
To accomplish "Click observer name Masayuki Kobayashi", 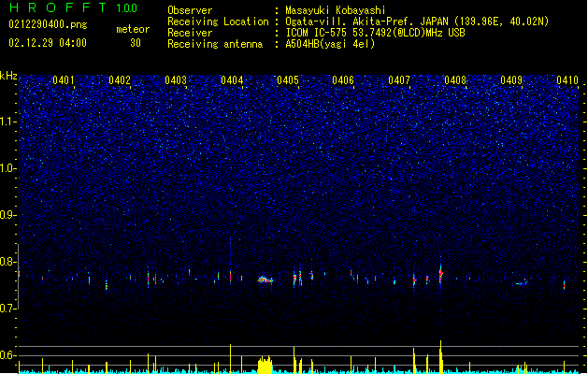I will tap(336, 10).
